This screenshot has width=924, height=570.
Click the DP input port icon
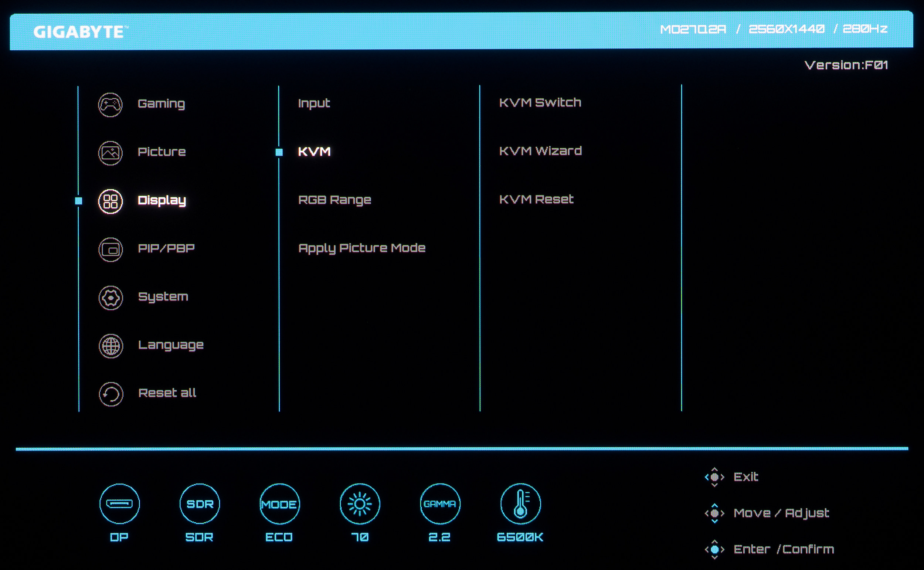tap(119, 504)
